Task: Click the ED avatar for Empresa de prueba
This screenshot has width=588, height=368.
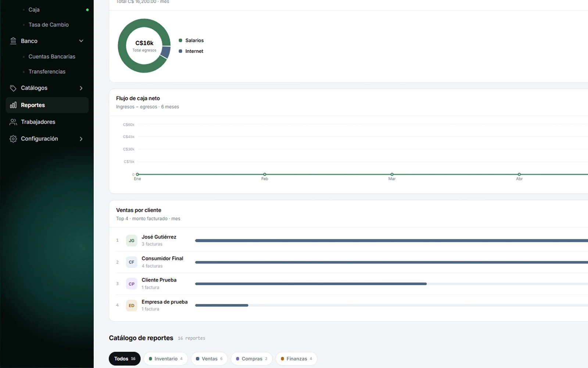Action: tap(132, 305)
